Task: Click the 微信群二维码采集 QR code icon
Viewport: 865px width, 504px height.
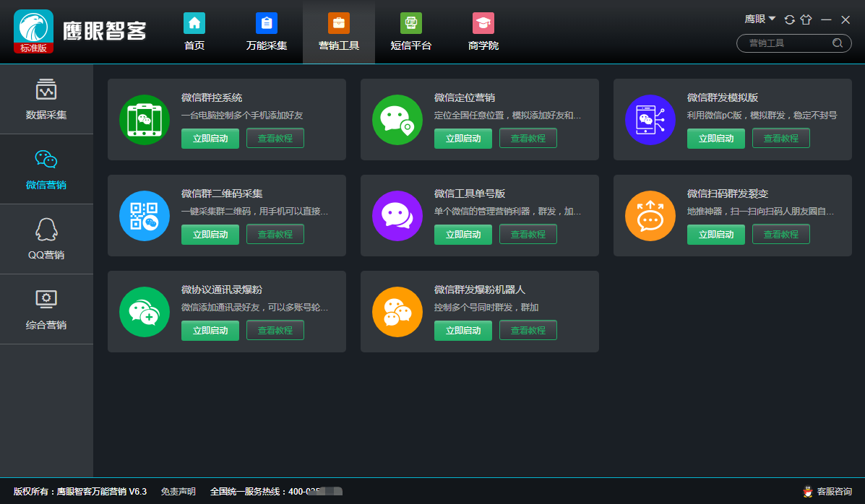Action: [145, 216]
